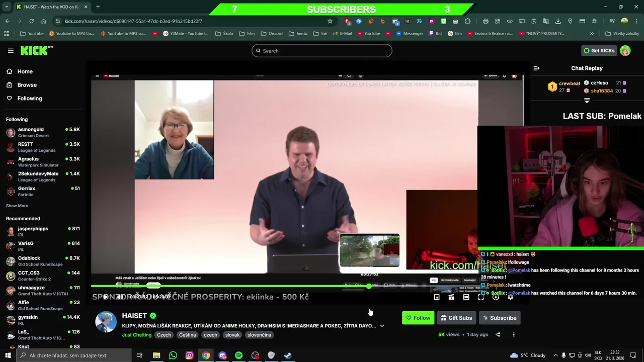The image size is (644, 362).
Task: Open Steam from the taskbar
Action: (x=288, y=355)
